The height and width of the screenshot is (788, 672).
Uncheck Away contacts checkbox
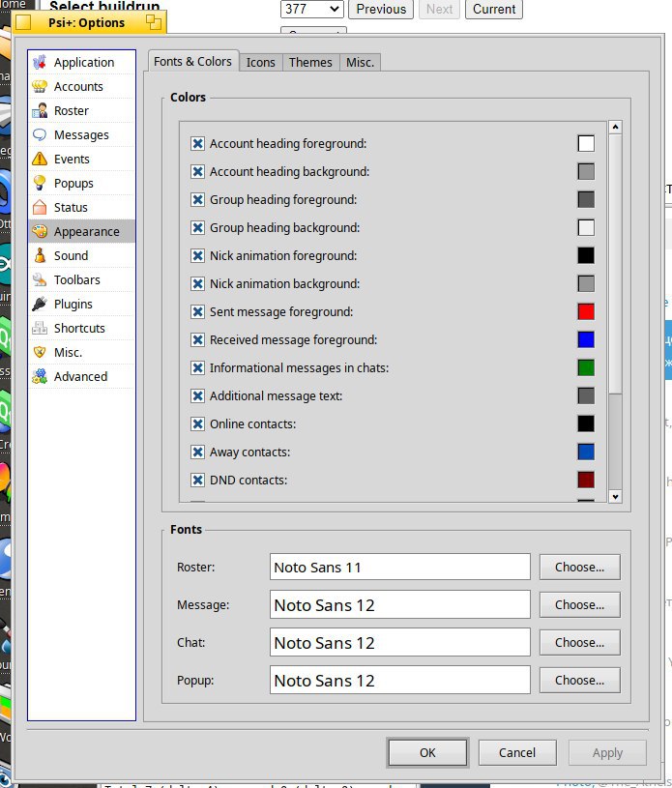coord(197,452)
